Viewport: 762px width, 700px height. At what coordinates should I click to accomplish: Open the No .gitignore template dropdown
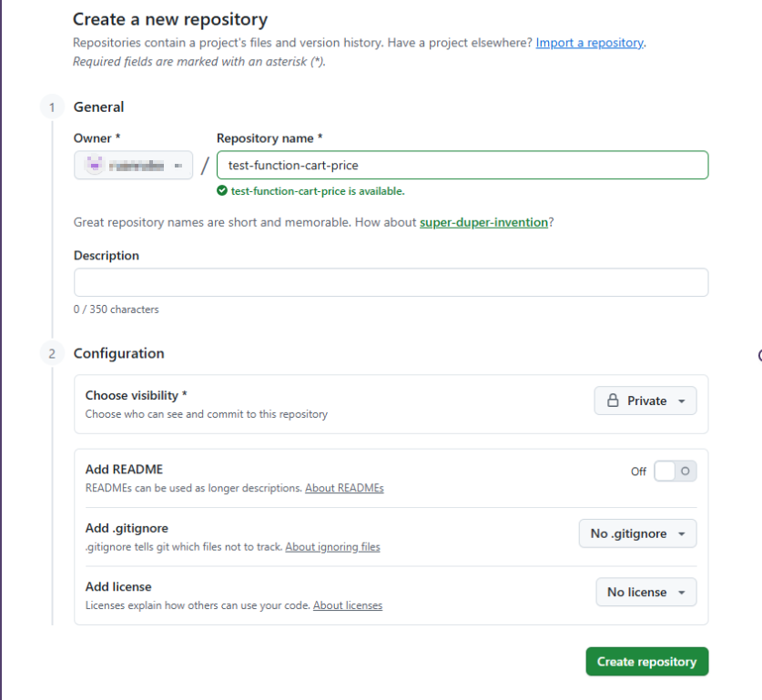click(x=637, y=533)
